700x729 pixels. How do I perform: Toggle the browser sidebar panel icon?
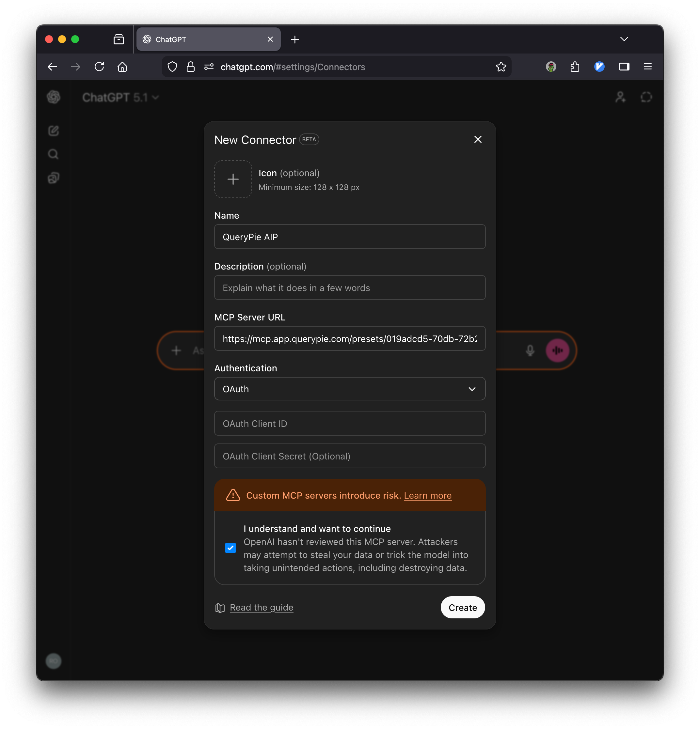click(x=624, y=67)
